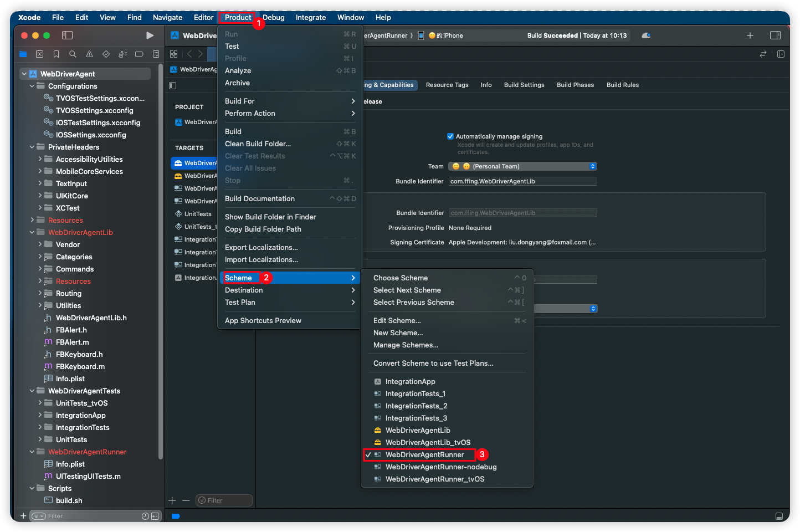
Task: Click the plus button in the toolbar
Action: [x=750, y=35]
